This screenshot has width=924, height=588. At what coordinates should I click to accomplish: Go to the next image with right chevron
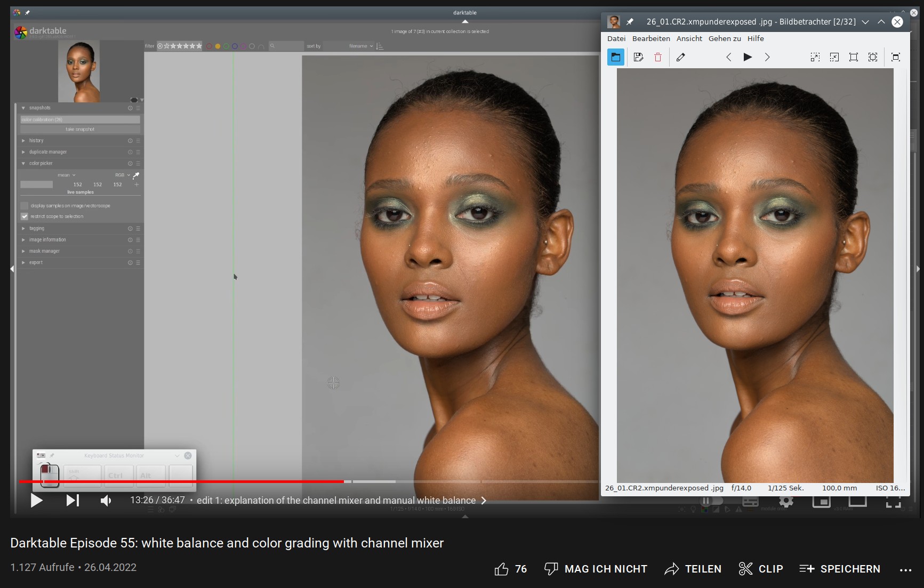(767, 57)
